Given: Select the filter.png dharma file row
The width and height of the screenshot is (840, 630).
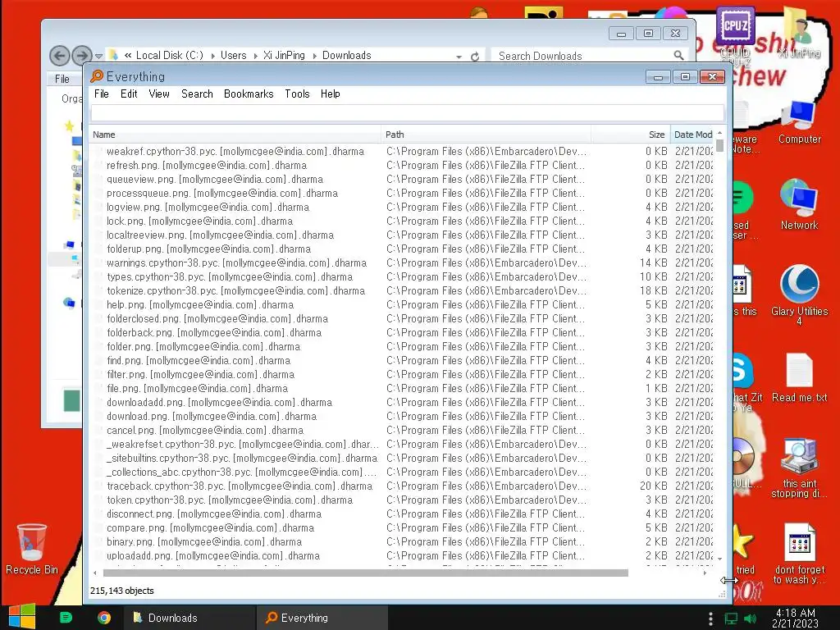Looking at the screenshot, I should (402, 374).
